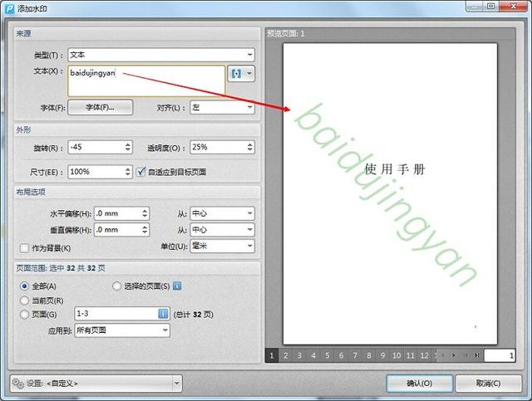Click the info icon beside 选择的页面(S)
Image resolution: width=532 pixels, height=401 pixels.
[177, 286]
